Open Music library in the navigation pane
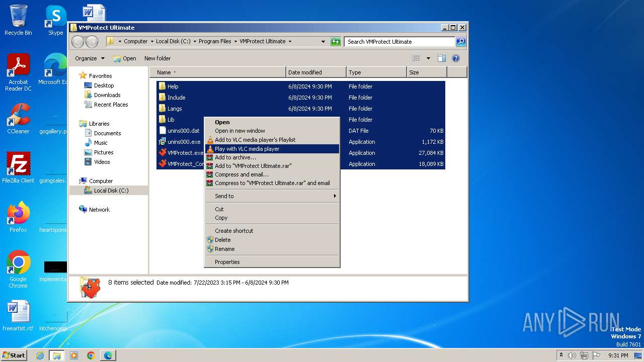Screen dimensions: 644x362 coord(101,143)
